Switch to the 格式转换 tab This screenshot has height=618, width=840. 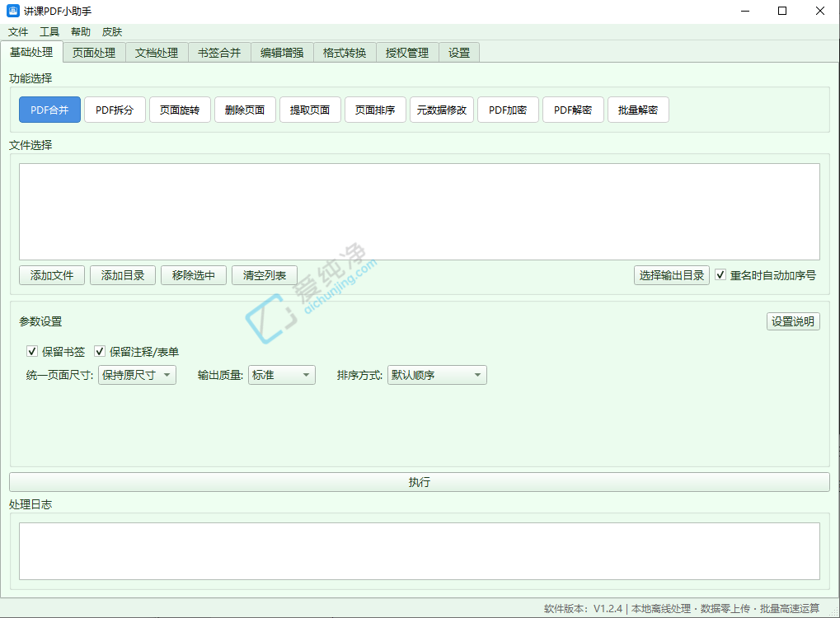(x=345, y=53)
